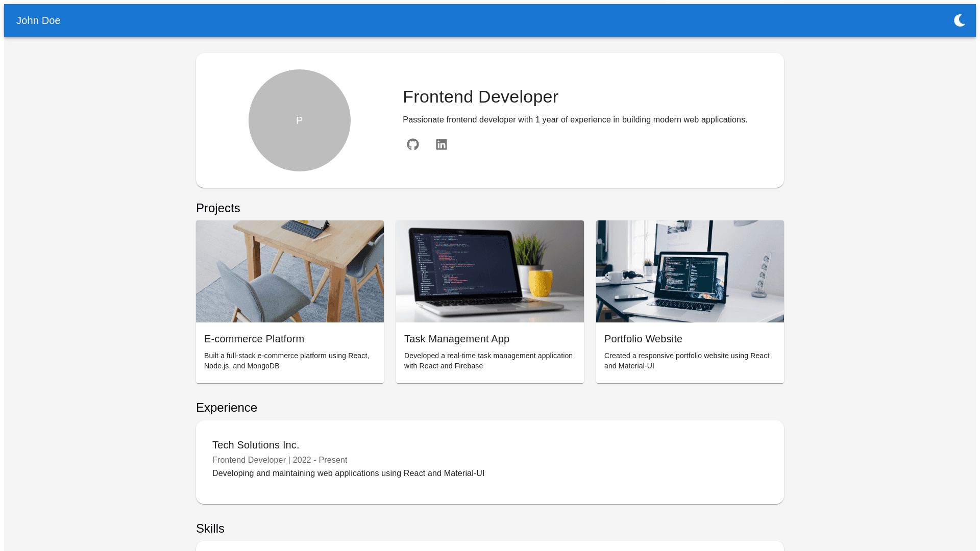Open the Task Management App image

coord(490,271)
